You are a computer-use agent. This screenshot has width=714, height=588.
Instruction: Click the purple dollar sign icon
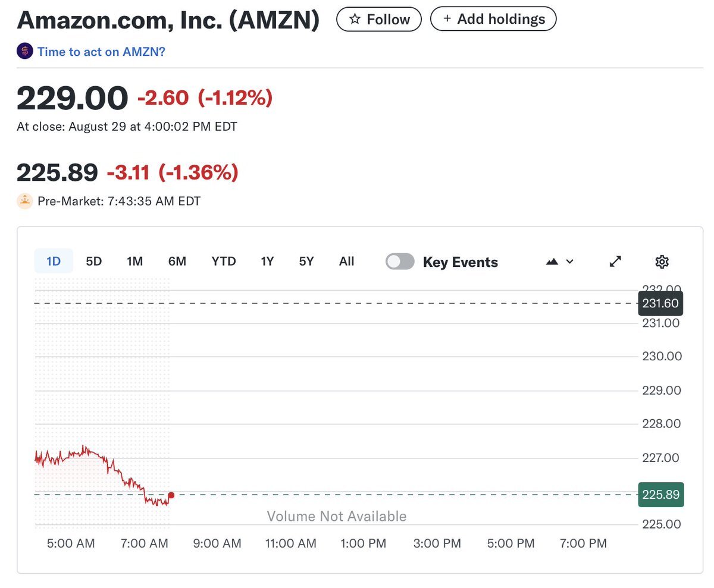pyautogui.click(x=24, y=52)
